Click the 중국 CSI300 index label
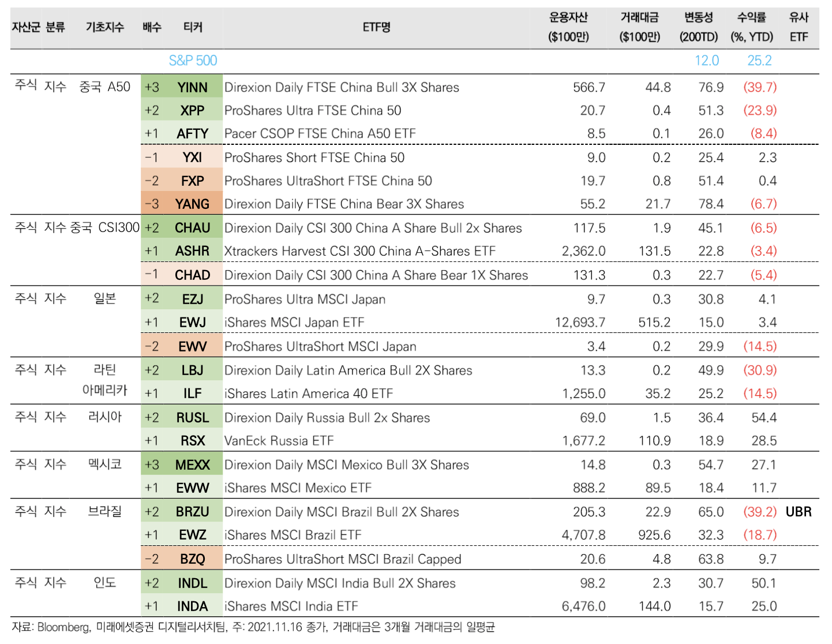This screenshot has width=832, height=644. 104,227
